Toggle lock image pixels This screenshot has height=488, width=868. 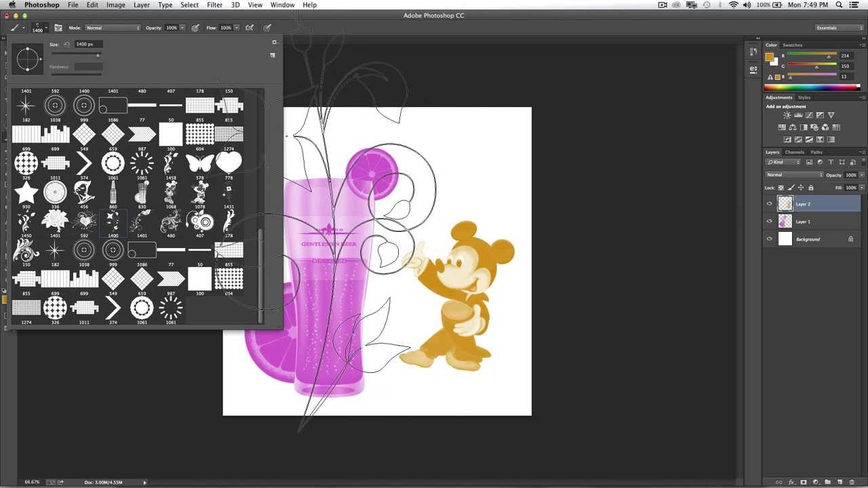tap(791, 188)
